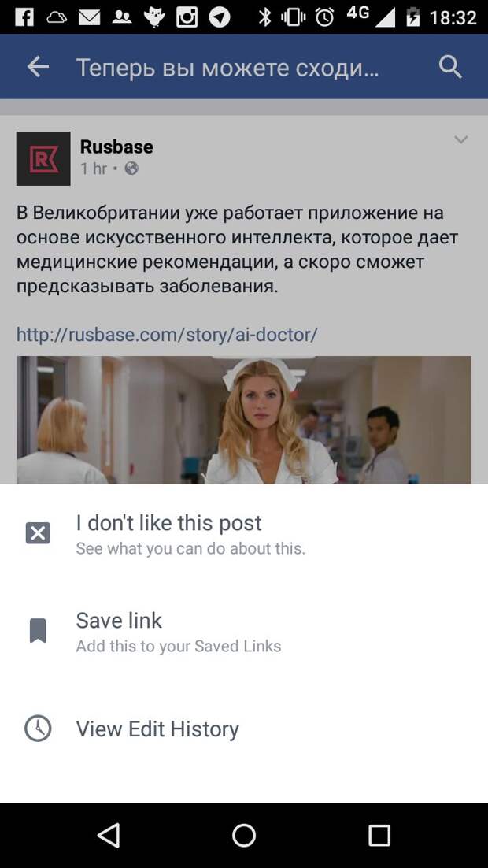
Task: Tap the Rusbase logo avatar
Action: click(x=43, y=158)
